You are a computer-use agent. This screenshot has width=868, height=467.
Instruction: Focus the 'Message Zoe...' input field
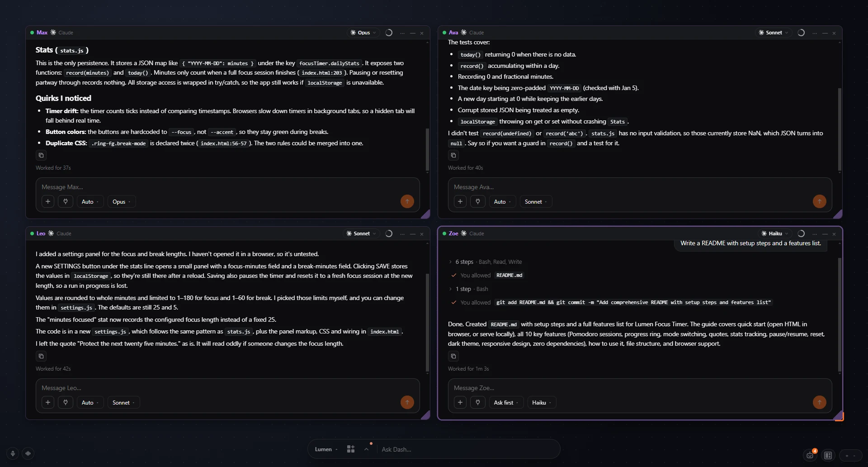pyautogui.click(x=640, y=388)
